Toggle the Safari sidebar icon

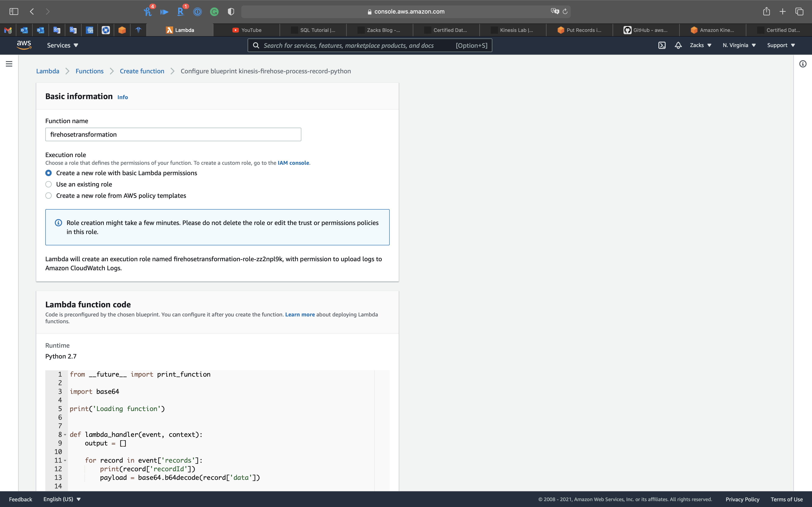14,12
